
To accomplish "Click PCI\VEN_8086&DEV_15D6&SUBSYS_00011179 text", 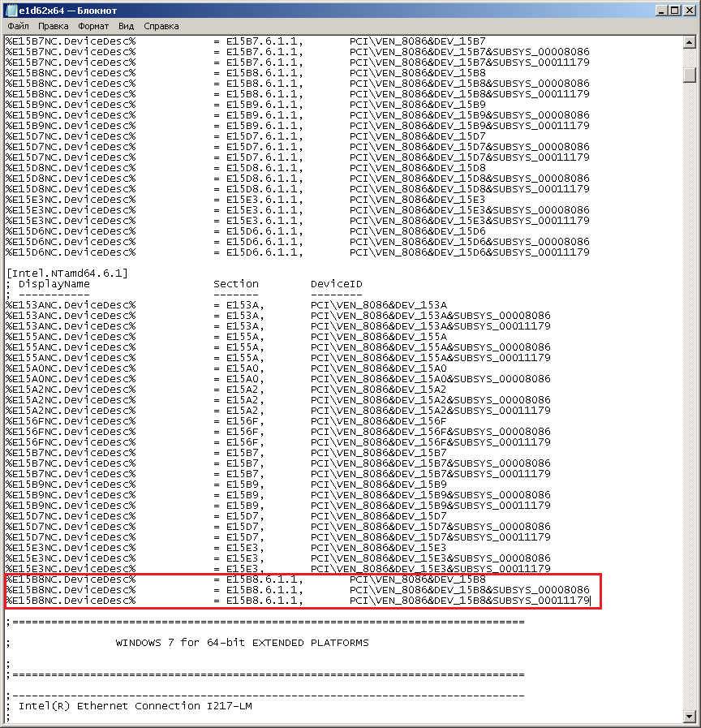I will [469, 252].
